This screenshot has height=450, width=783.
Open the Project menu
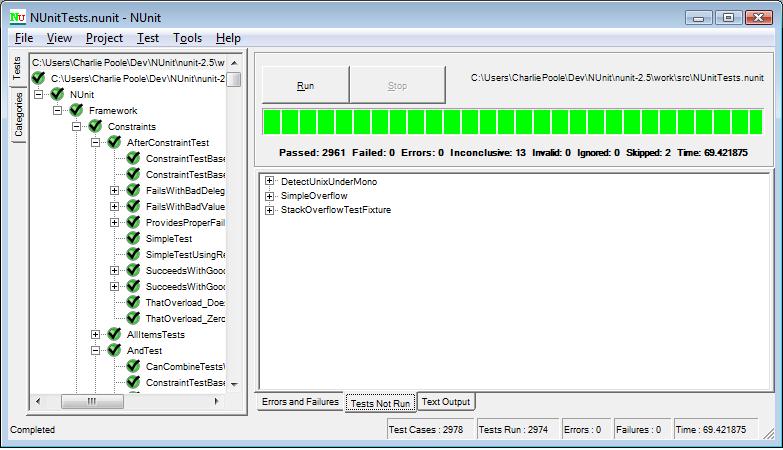click(x=104, y=38)
